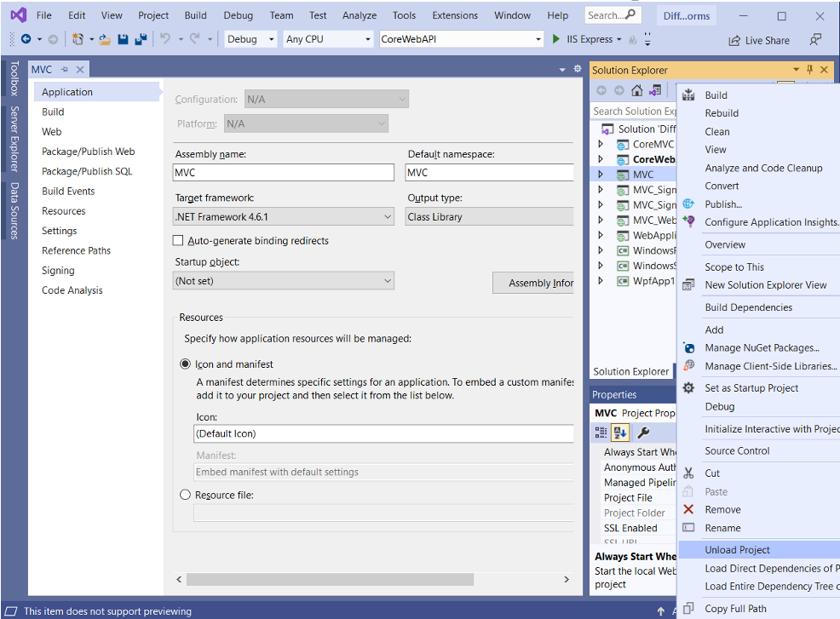
Task: Click the Default namespace input field
Action: tap(489, 173)
